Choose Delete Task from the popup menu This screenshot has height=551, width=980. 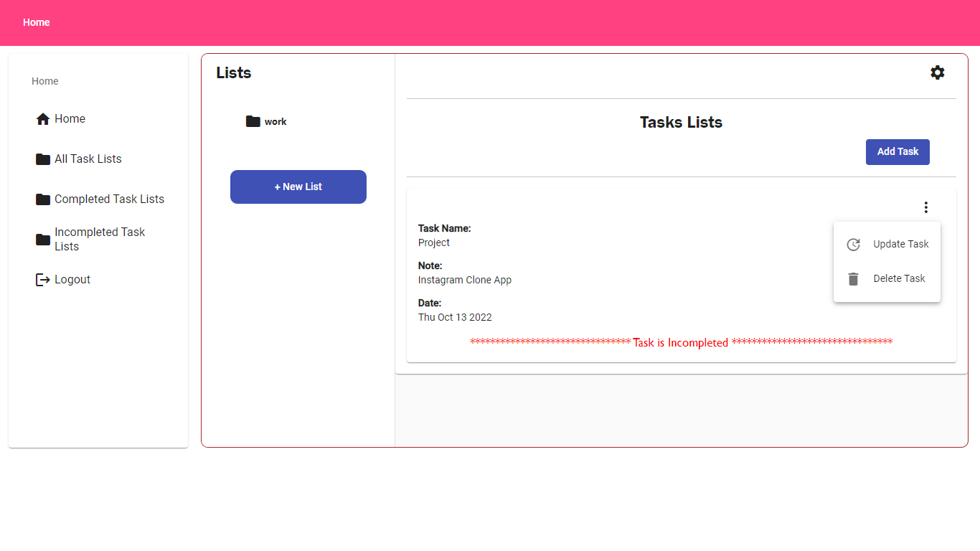(887, 278)
